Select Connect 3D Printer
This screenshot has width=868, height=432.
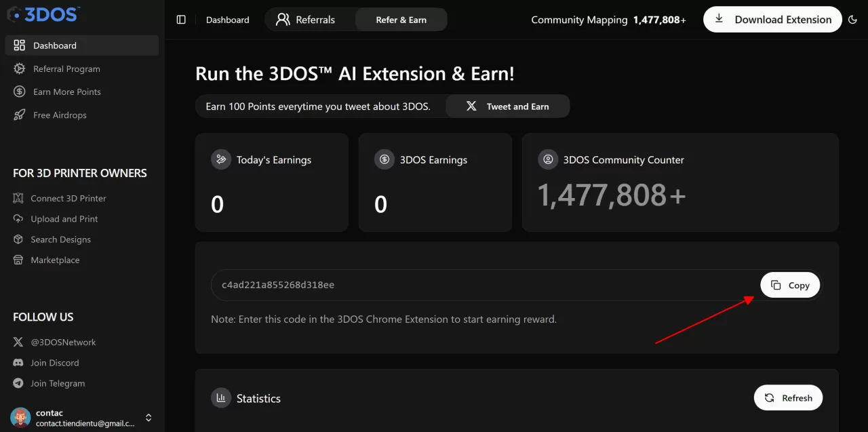click(68, 198)
